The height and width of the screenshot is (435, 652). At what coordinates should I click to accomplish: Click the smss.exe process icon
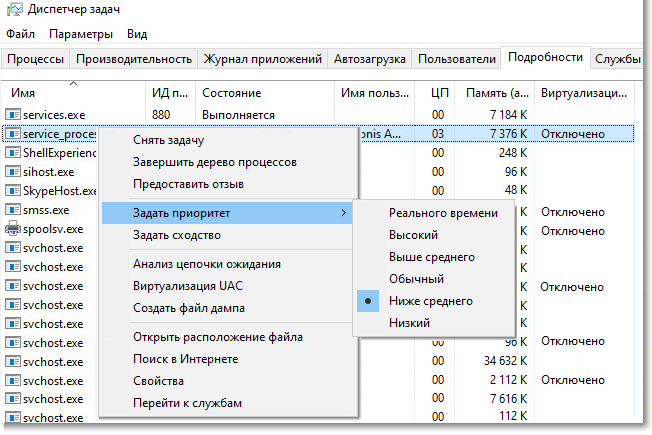13,210
